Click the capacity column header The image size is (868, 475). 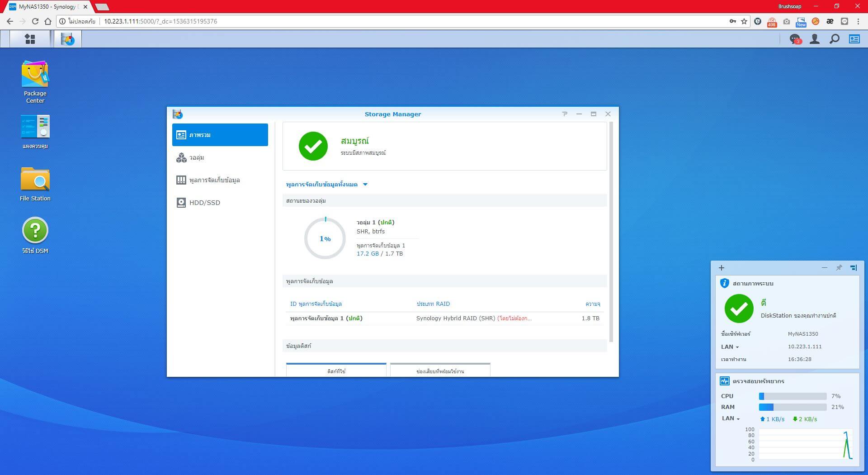click(593, 304)
